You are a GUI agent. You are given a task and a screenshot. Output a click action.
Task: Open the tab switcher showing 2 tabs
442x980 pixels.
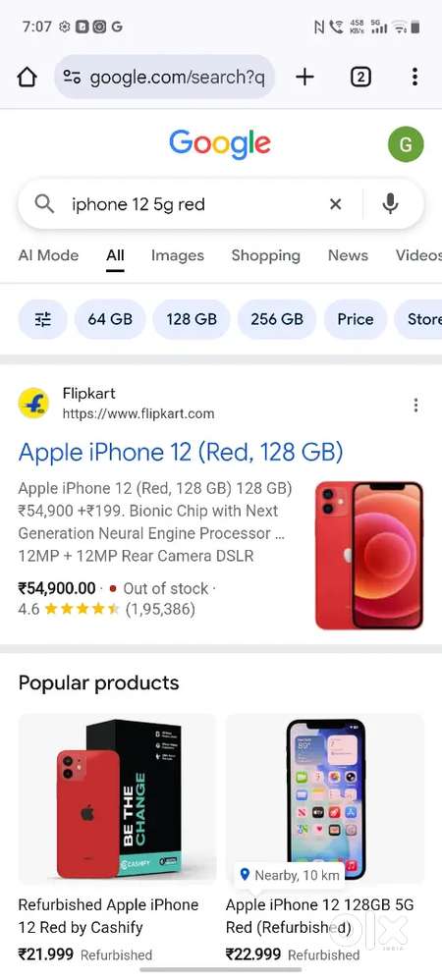coord(360,77)
